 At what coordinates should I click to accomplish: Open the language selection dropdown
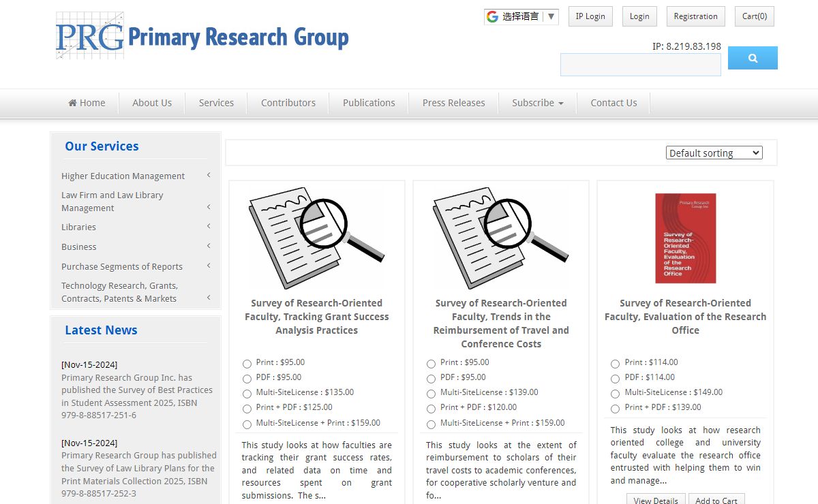click(x=521, y=16)
